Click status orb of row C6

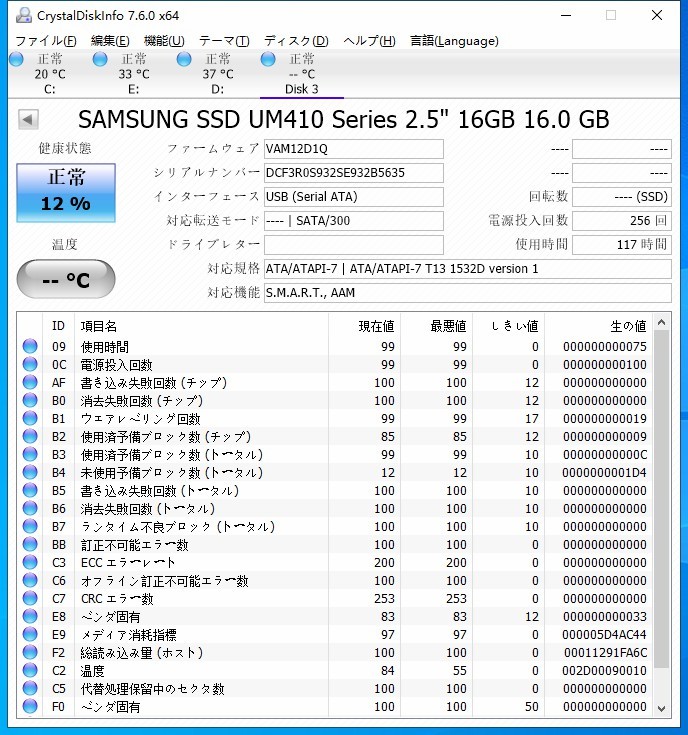[30, 580]
